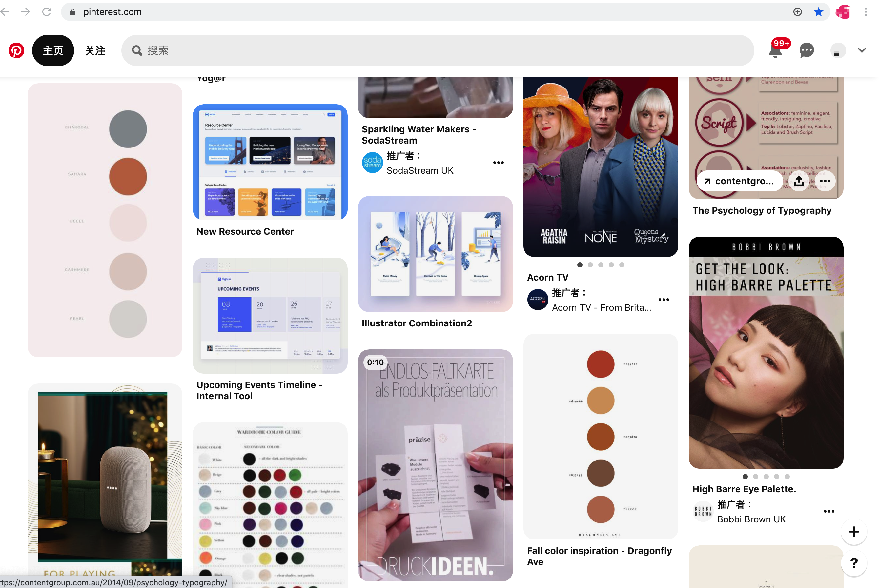879x588 pixels.
Task: Click the question mark help button
Action: 854,563
